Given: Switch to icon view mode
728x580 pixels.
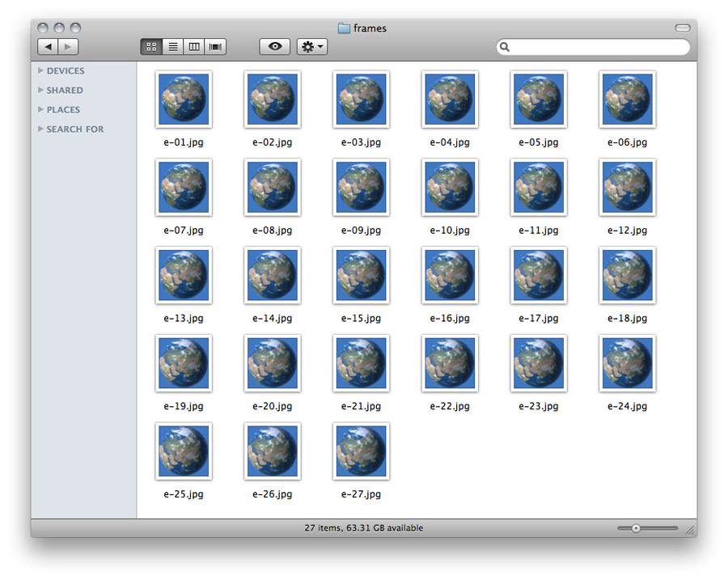Looking at the screenshot, I should tap(151, 47).
